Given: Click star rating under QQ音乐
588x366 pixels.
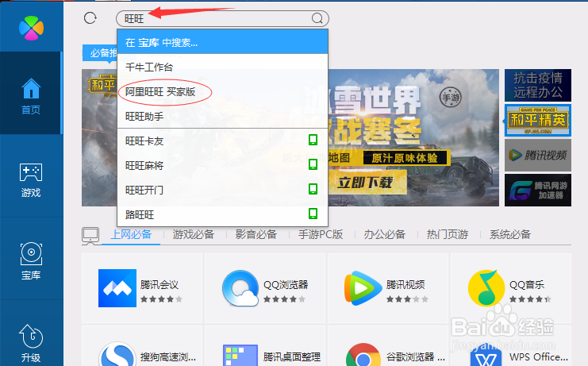Looking at the screenshot, I should [x=530, y=299].
